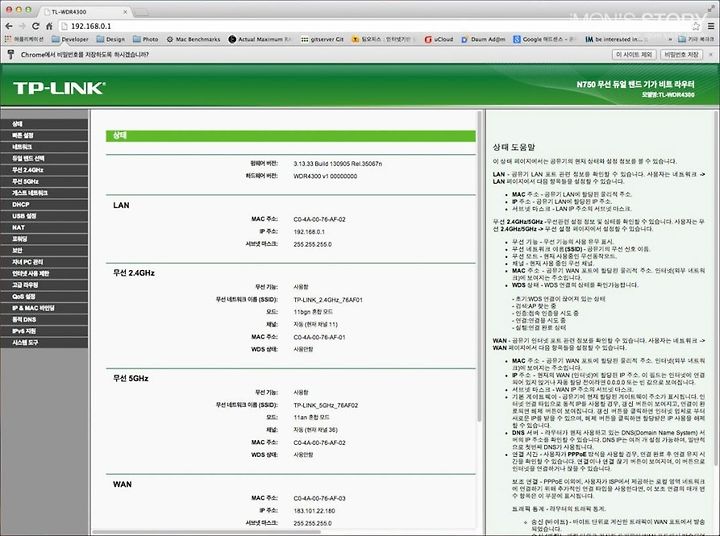
Task: Open the Developer bookmarks folder
Action: pos(70,39)
